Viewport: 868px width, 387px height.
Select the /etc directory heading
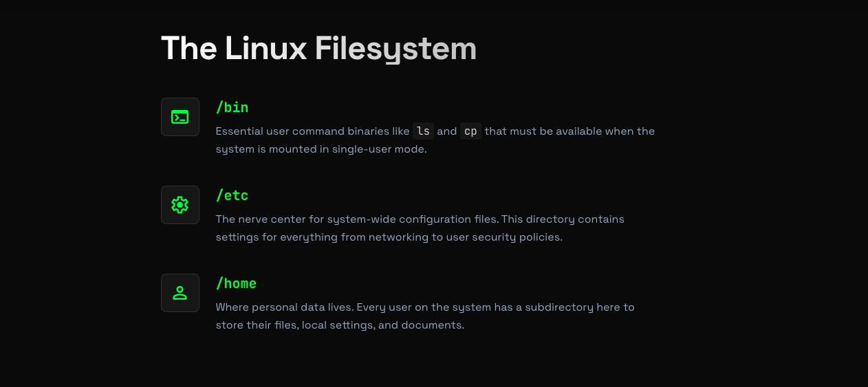click(232, 195)
